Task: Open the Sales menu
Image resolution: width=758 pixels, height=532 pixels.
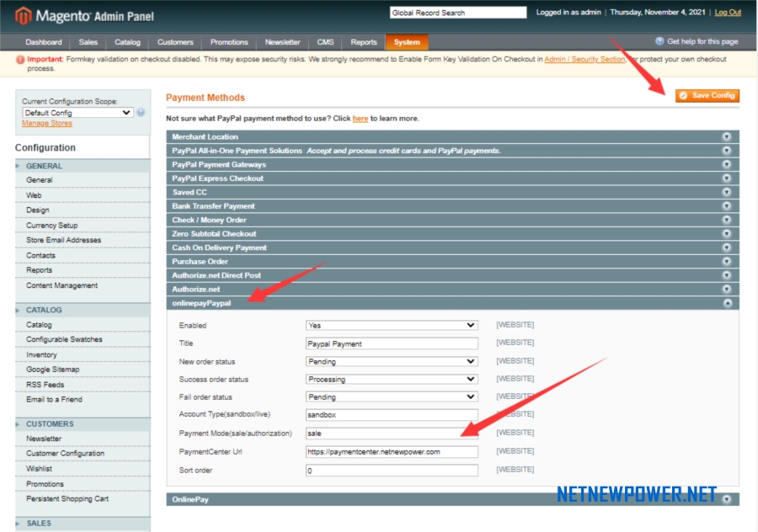Action: pos(88,42)
